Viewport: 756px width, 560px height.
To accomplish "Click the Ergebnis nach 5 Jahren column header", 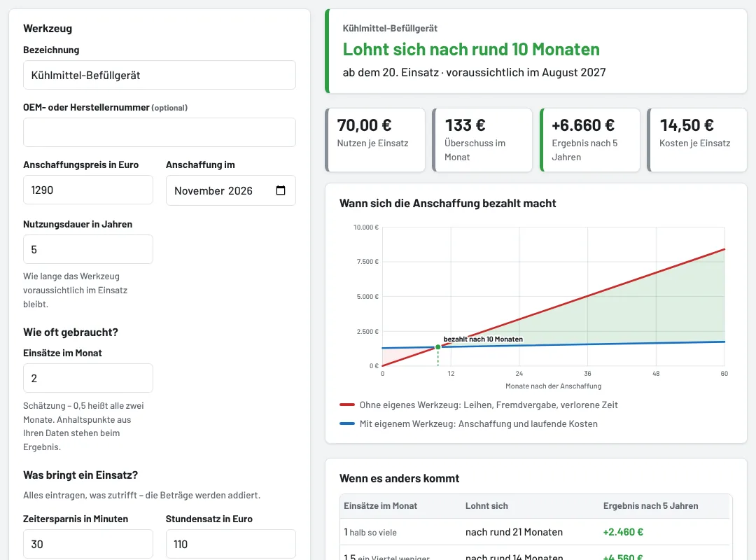I will (650, 506).
